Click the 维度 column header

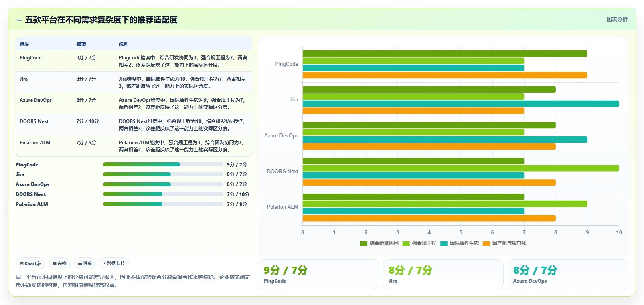click(24, 44)
